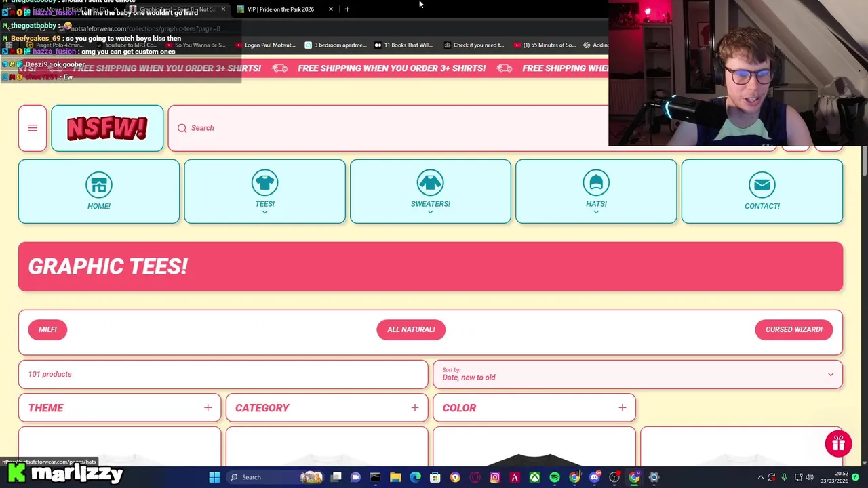Screen dimensions: 868x488
Task: Open the HOME! storefront icon
Action: point(99,185)
